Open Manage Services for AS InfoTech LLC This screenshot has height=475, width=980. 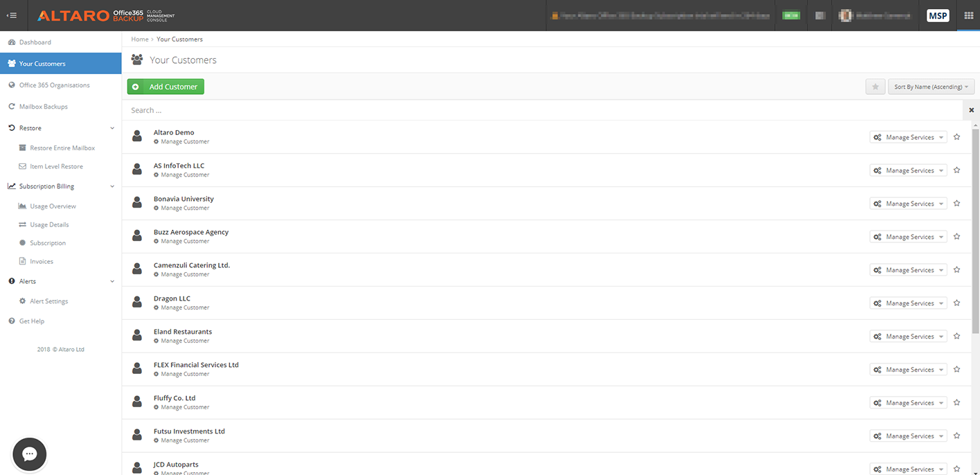(908, 170)
